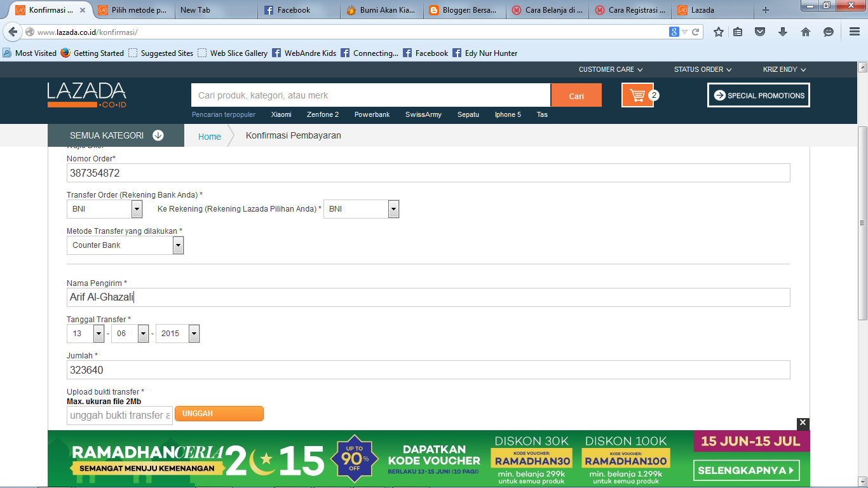Click the Iphone 5 popular search link
The image size is (868, 488).
click(508, 114)
